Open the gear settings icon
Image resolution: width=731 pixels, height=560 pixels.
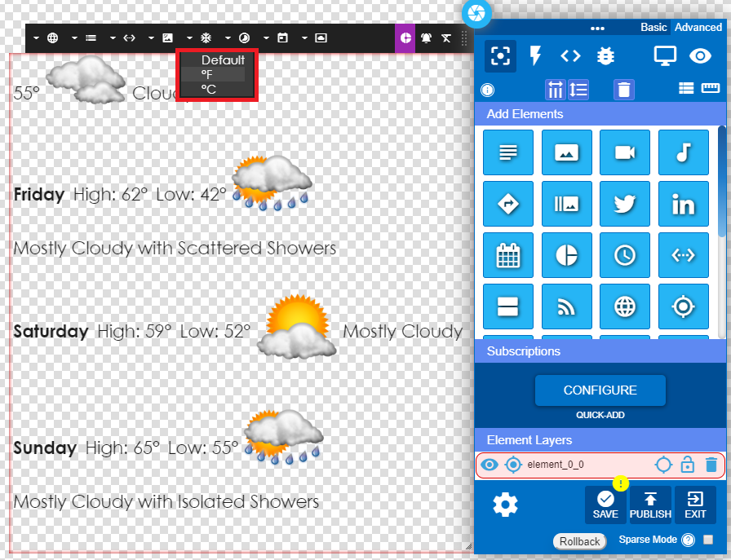505,505
